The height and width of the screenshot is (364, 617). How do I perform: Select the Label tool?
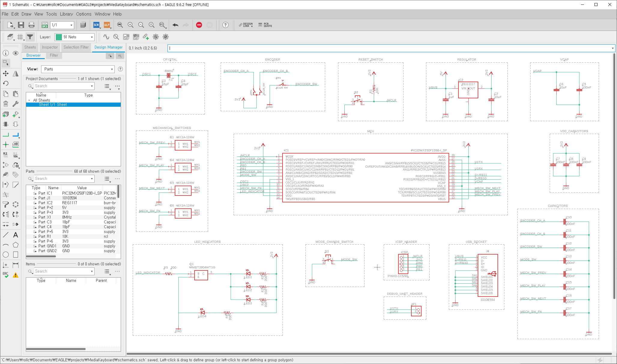[x=16, y=144]
